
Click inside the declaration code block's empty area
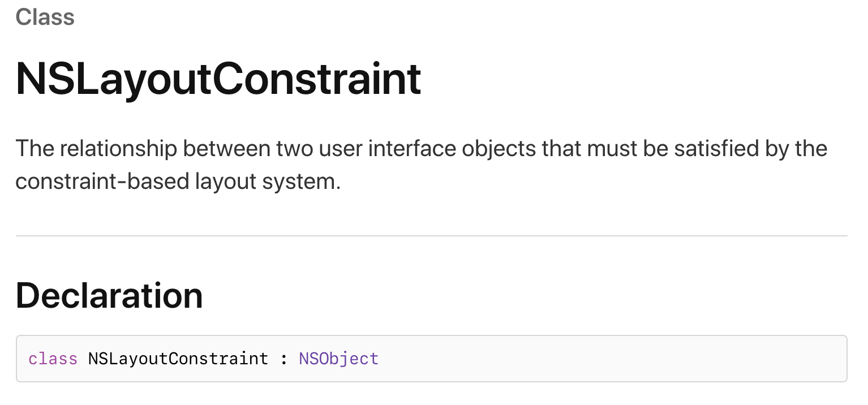point(611,359)
